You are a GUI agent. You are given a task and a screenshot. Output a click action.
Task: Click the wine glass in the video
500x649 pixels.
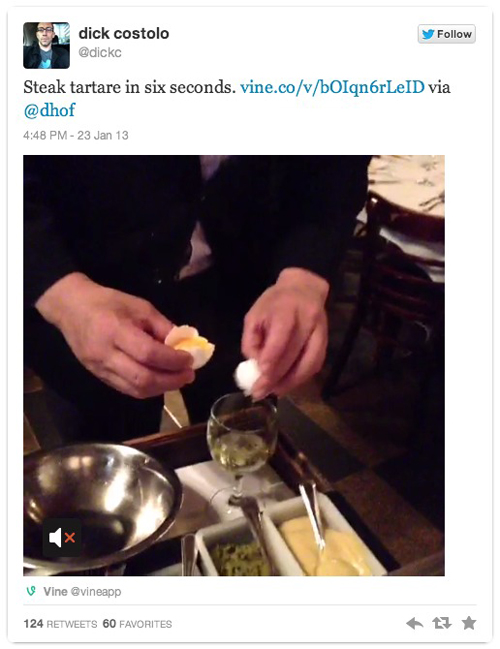[243, 448]
